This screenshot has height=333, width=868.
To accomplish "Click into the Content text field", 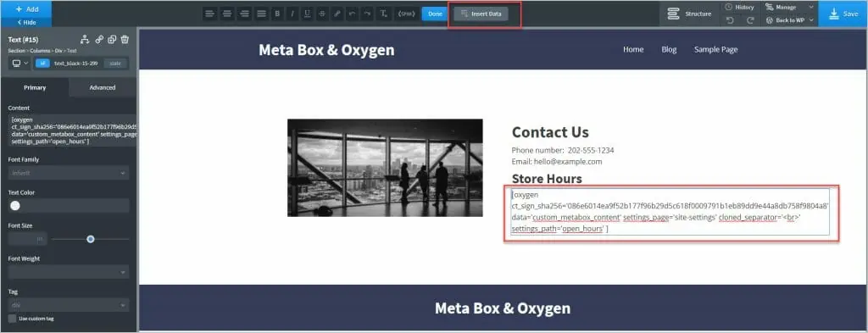I will click(72, 130).
